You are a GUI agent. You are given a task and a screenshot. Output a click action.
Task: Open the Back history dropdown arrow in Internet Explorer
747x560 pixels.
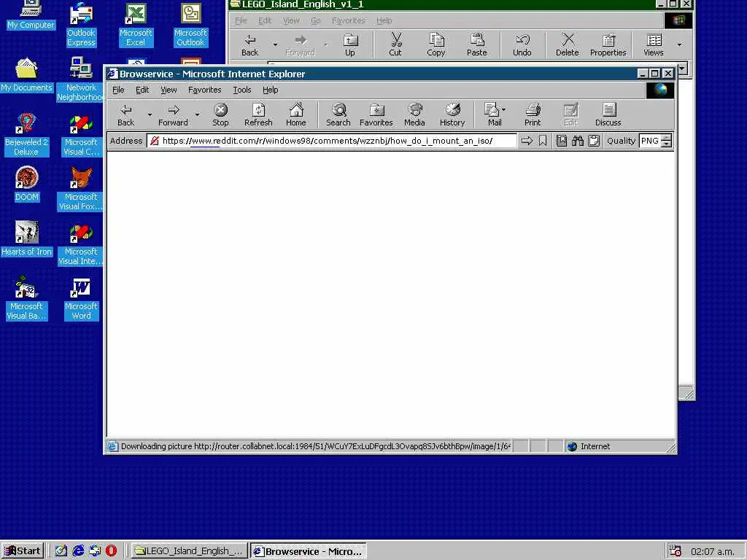(149, 114)
